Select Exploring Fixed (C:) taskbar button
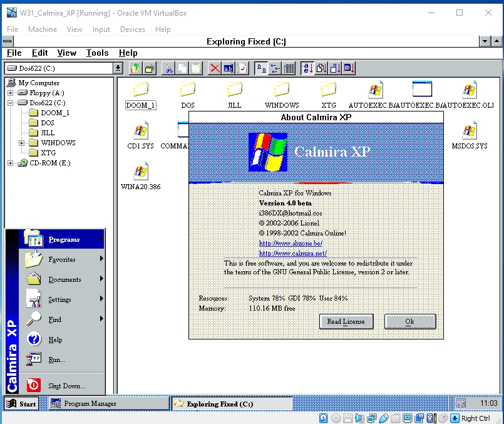504x424 pixels. [x=232, y=403]
